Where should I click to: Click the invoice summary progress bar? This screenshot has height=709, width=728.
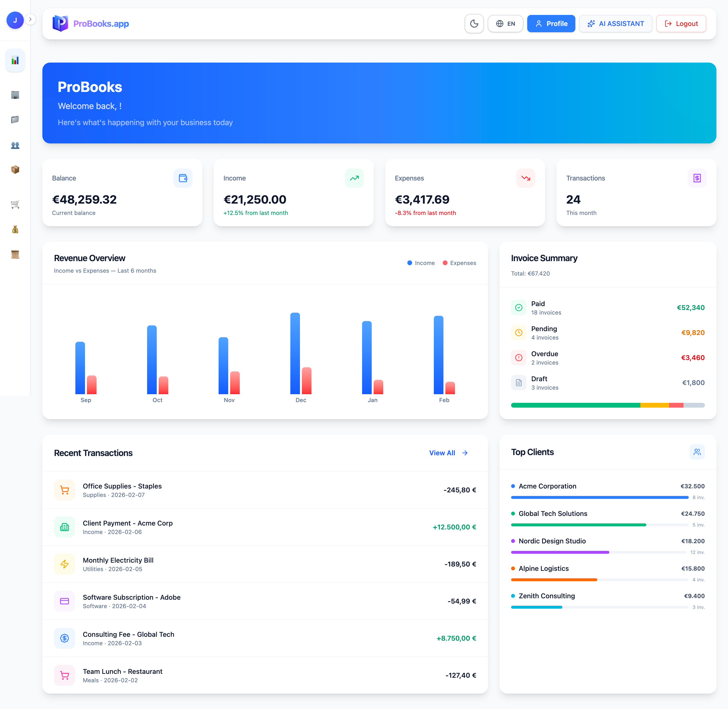pyautogui.click(x=608, y=405)
